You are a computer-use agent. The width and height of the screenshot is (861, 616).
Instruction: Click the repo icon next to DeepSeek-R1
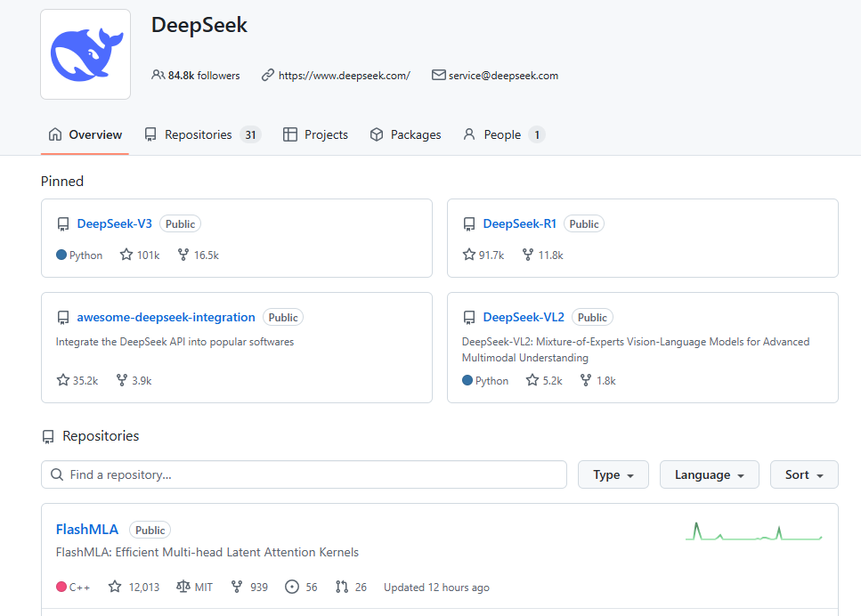click(x=469, y=224)
